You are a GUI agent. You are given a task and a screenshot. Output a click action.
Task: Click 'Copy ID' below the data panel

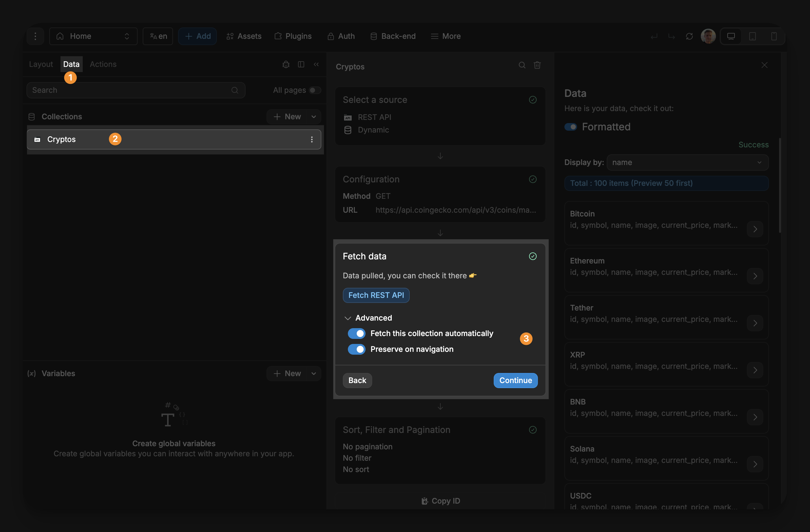point(440,500)
